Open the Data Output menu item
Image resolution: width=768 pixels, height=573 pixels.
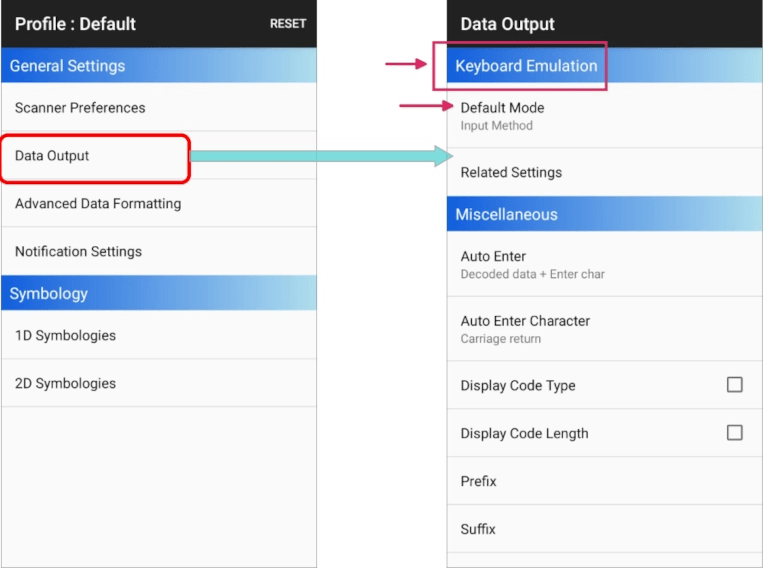[52, 156]
